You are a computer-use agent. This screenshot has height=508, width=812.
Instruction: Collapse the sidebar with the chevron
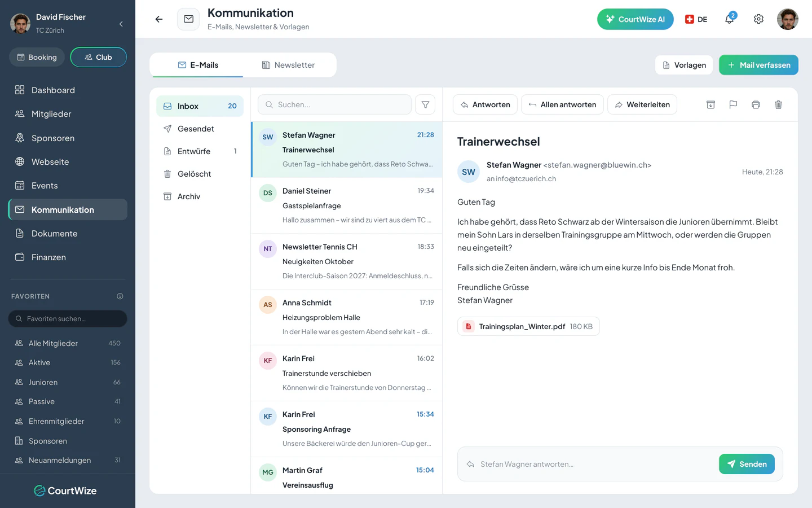pos(121,24)
